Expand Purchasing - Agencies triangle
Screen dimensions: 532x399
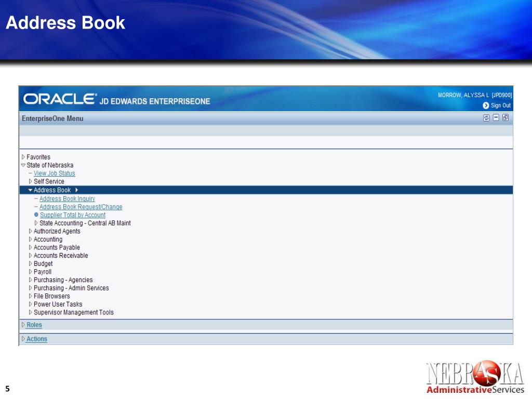(x=30, y=280)
